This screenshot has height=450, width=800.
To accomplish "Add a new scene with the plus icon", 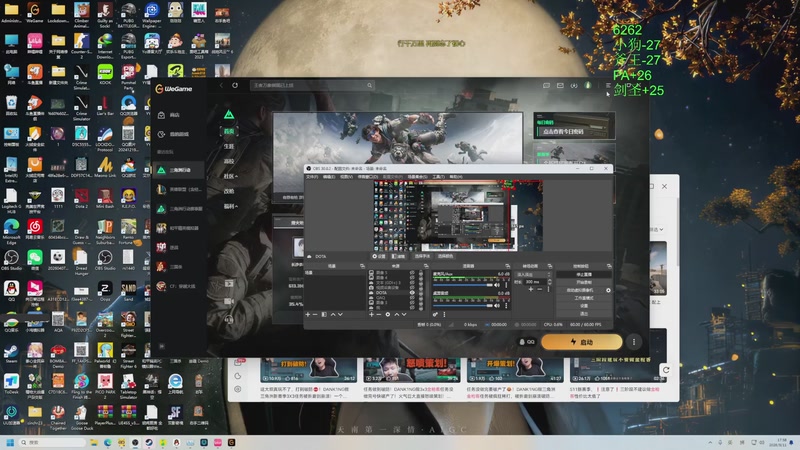I will 308,314.
